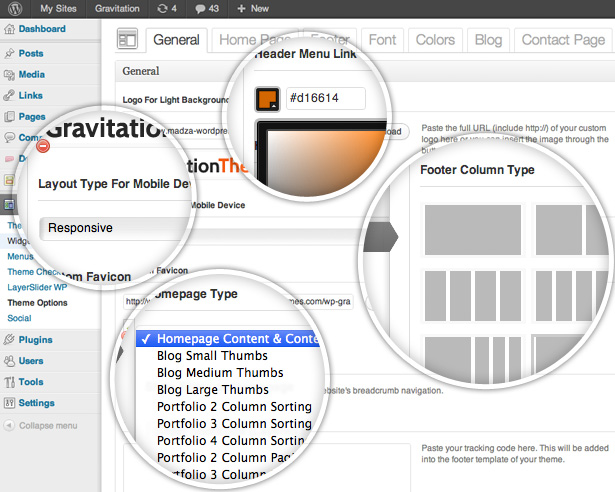The image size is (615, 492).
Task: Select Blog Small Thumbs option
Action: tap(212, 355)
